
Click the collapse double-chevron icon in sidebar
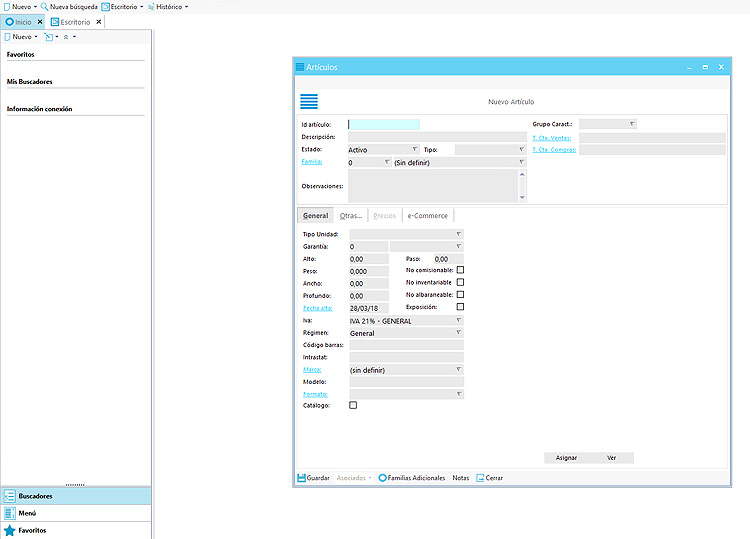[66, 37]
